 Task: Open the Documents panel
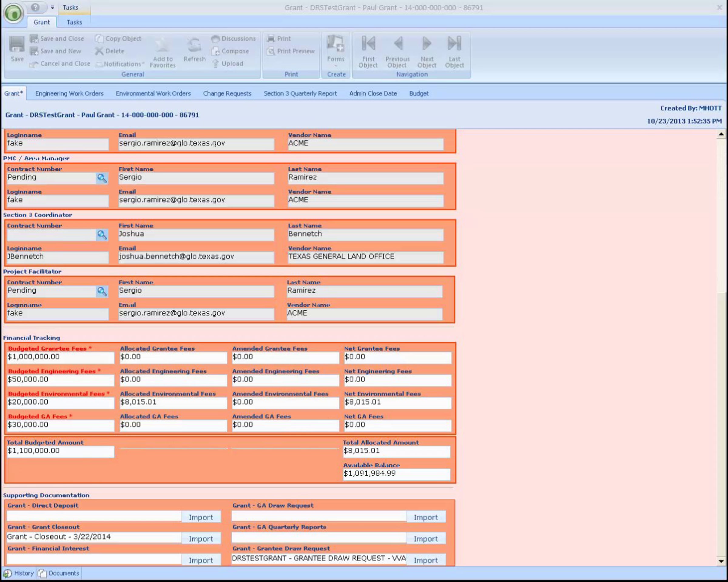[x=59, y=573]
